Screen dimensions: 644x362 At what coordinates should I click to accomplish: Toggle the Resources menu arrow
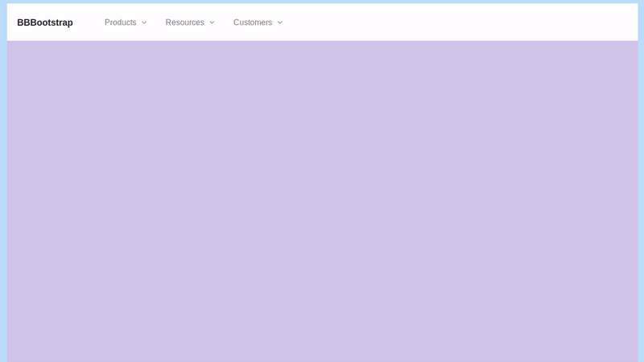click(212, 23)
